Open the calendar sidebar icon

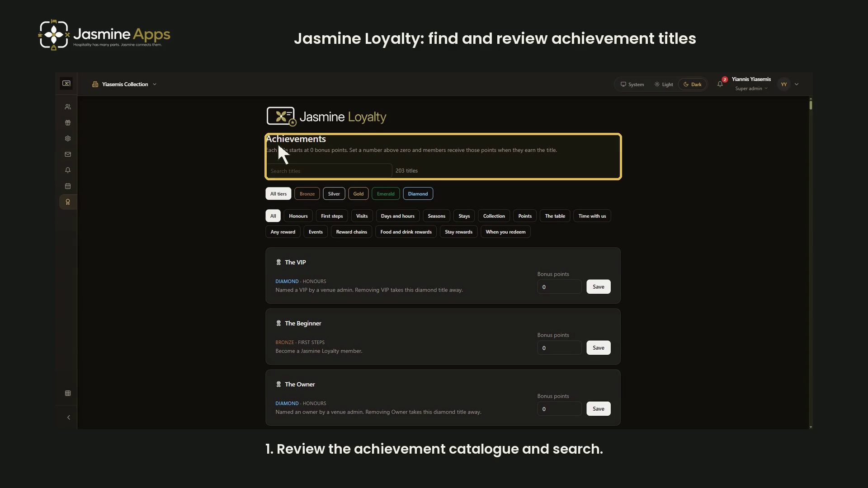coord(68,186)
